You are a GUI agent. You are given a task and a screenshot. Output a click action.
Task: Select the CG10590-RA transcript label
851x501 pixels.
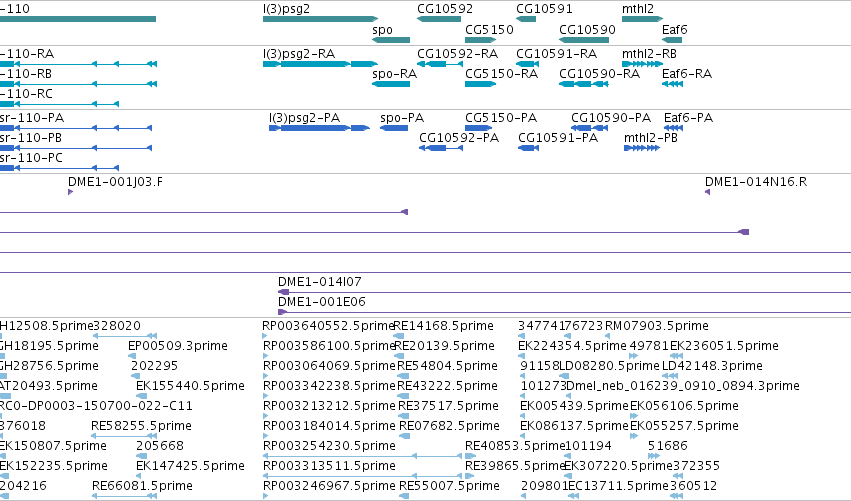[x=599, y=74]
